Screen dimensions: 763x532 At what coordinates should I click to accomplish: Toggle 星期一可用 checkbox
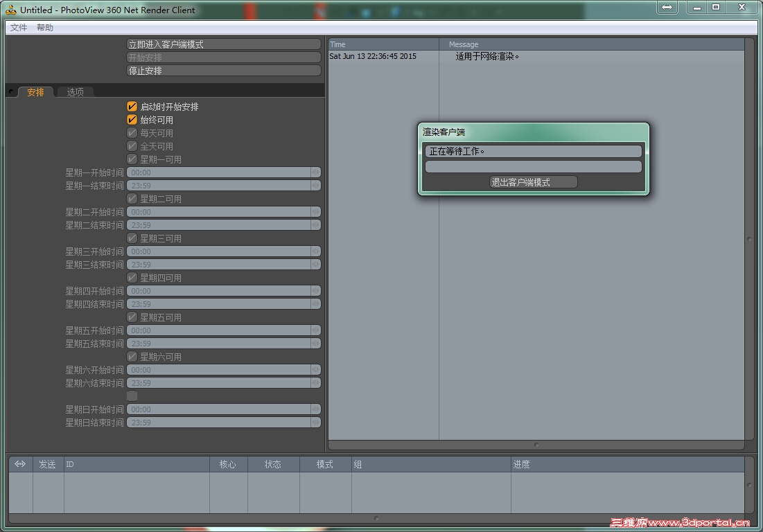coord(132,159)
